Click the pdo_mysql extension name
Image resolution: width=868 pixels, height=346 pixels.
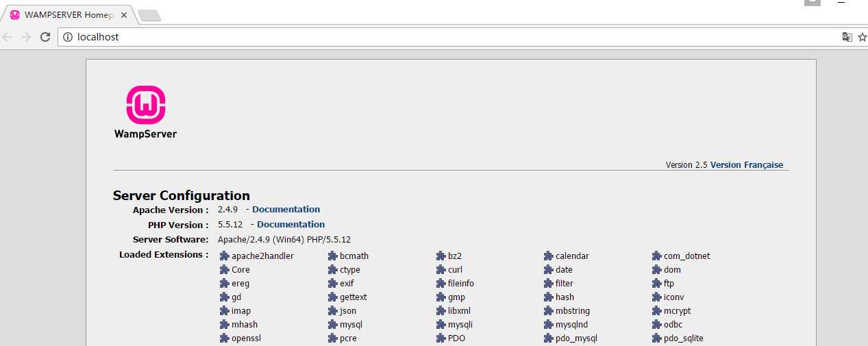coord(576,338)
